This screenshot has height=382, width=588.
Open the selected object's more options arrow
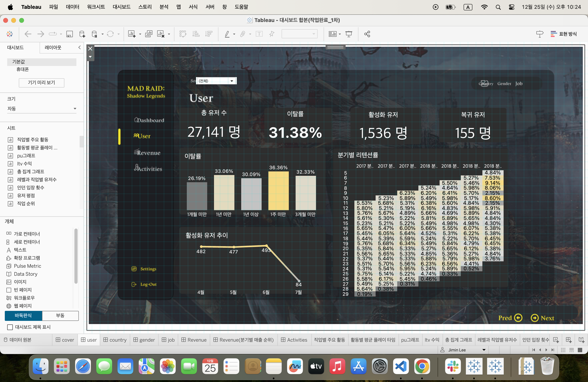pyautogui.click(x=90, y=57)
